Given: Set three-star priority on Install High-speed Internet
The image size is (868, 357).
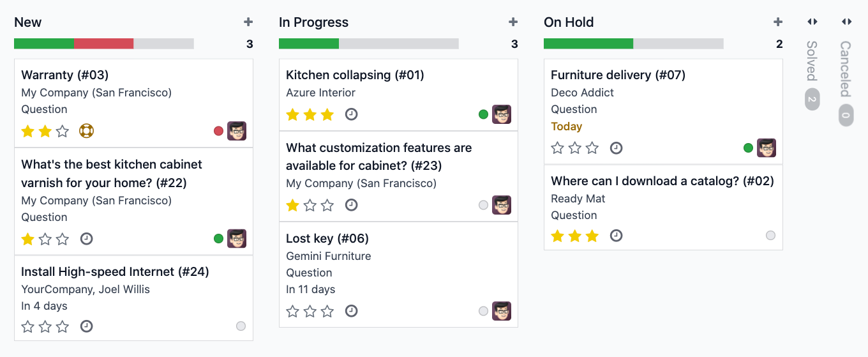Looking at the screenshot, I should coord(63,326).
